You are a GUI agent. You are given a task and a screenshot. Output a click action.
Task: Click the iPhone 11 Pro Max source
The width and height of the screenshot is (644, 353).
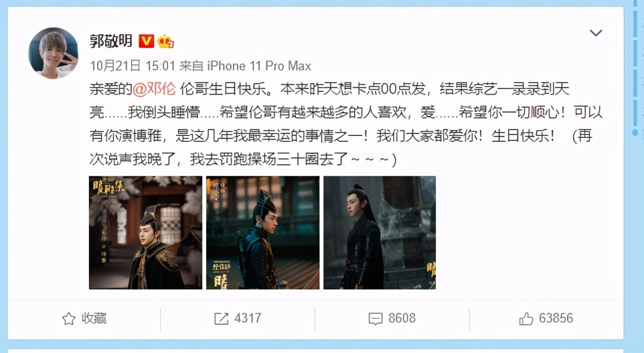pos(259,66)
